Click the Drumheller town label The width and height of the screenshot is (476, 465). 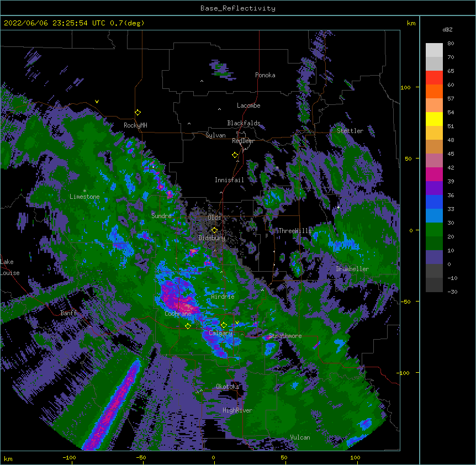pos(352,269)
